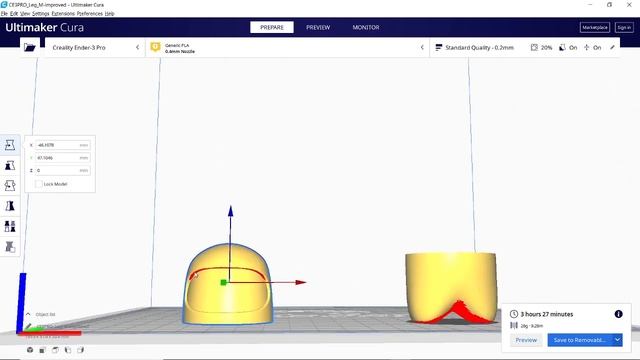Open the Extensions menu
The height and width of the screenshot is (360, 640).
[x=63, y=13]
